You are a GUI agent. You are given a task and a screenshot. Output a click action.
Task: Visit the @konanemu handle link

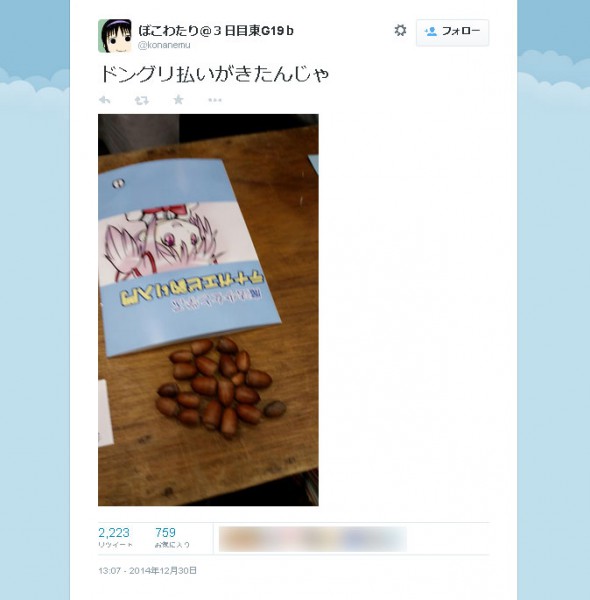tap(164, 45)
